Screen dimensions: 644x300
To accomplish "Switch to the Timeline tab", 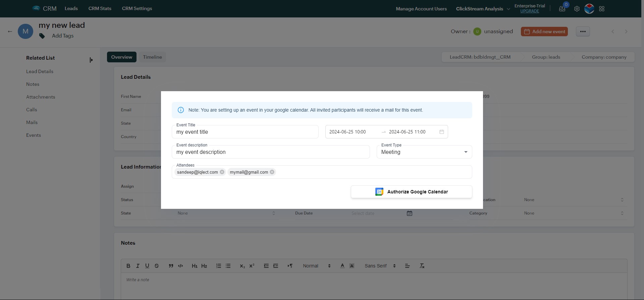I will (152, 57).
